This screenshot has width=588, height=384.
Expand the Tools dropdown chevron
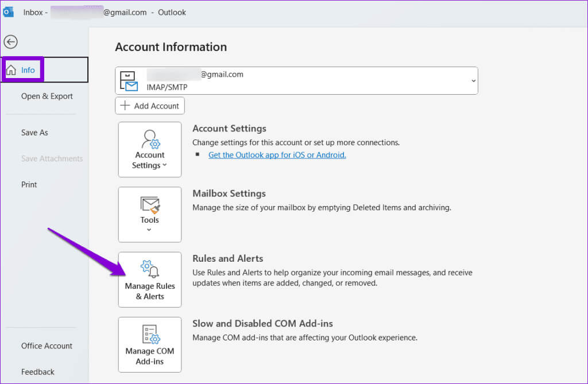tap(149, 230)
